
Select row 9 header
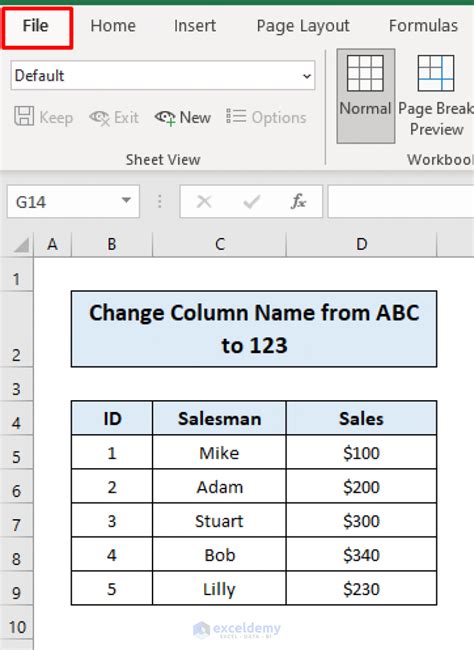tap(16, 588)
